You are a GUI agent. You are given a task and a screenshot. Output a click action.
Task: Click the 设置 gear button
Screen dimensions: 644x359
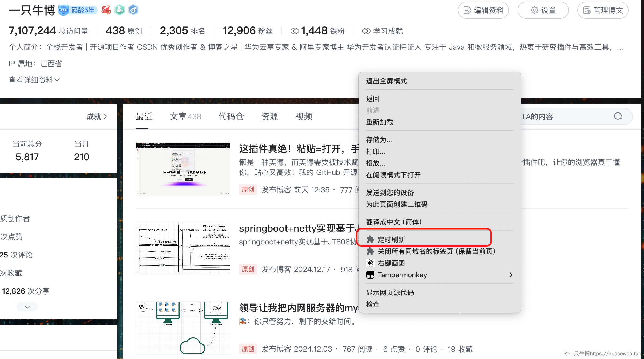(543, 10)
